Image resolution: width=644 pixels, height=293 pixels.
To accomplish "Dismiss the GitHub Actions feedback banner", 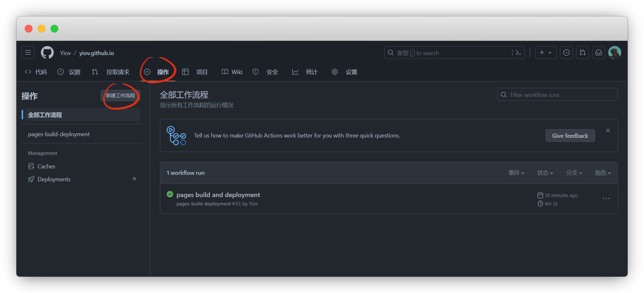I will [608, 130].
